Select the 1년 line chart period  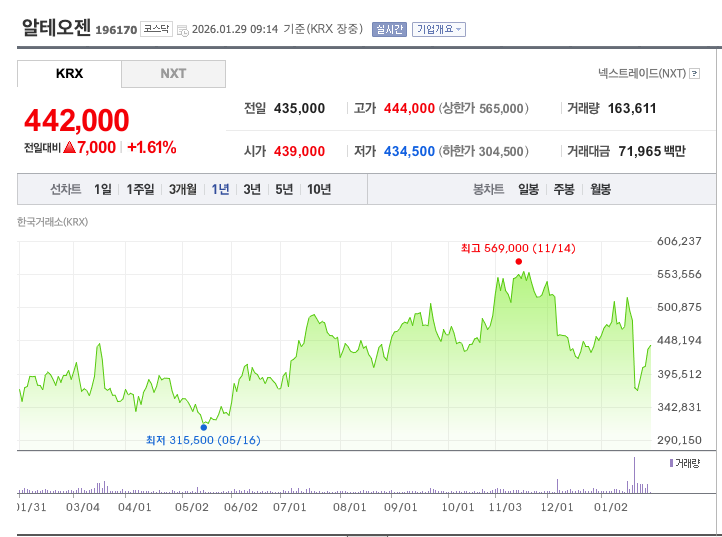(x=220, y=189)
